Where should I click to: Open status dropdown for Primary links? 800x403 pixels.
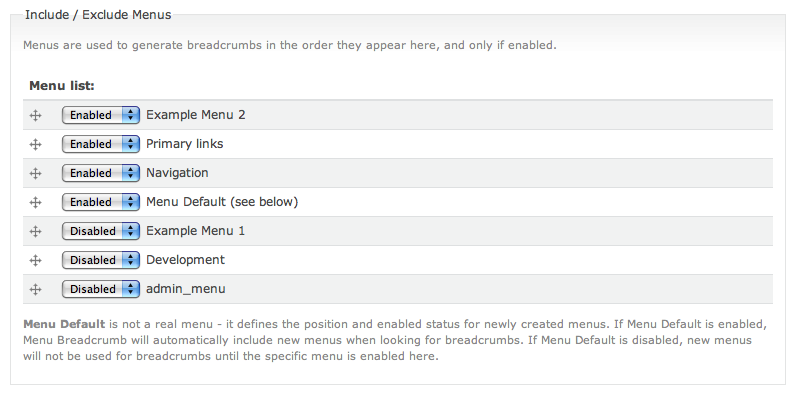tap(101, 144)
